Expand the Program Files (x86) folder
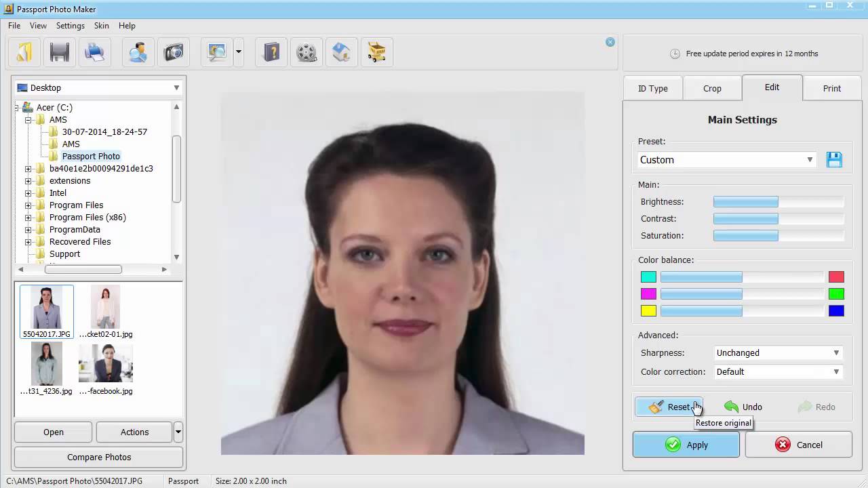This screenshot has height=488, width=868. [x=28, y=218]
